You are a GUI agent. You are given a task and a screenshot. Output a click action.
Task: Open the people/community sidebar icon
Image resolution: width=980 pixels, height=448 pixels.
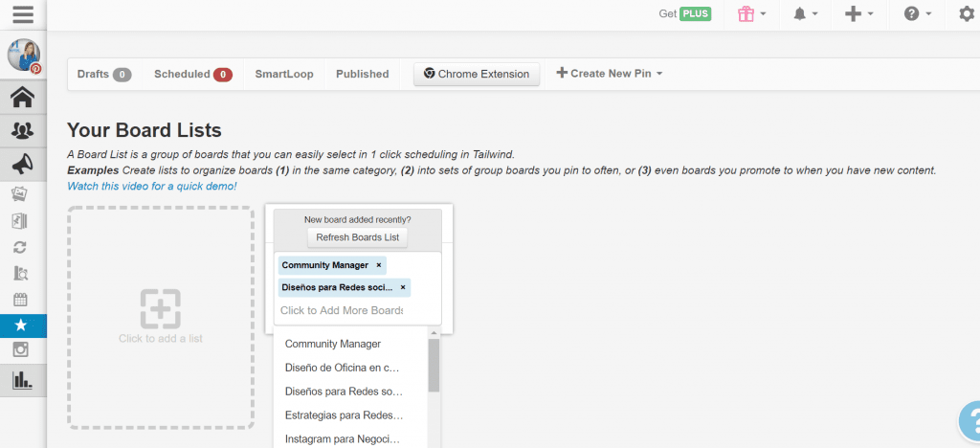click(x=23, y=130)
